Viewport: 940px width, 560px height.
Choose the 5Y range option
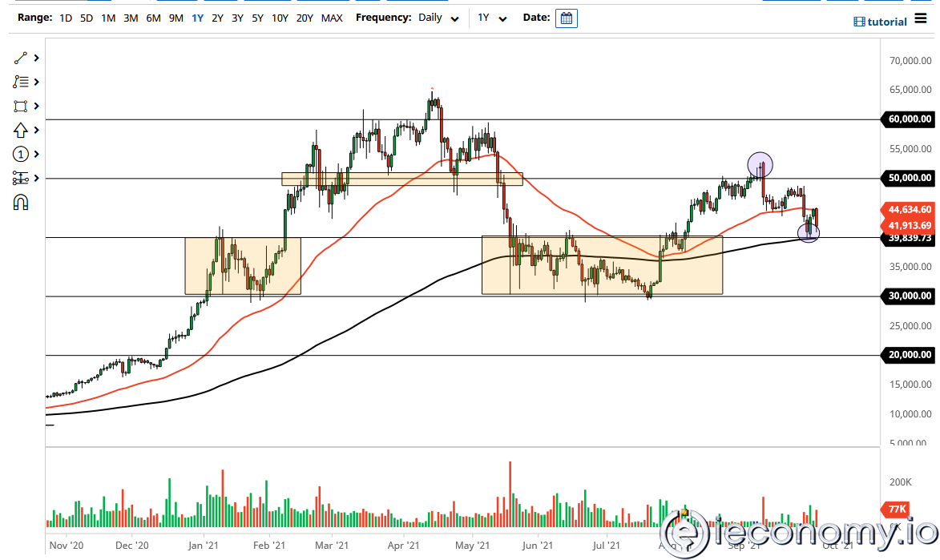point(257,18)
